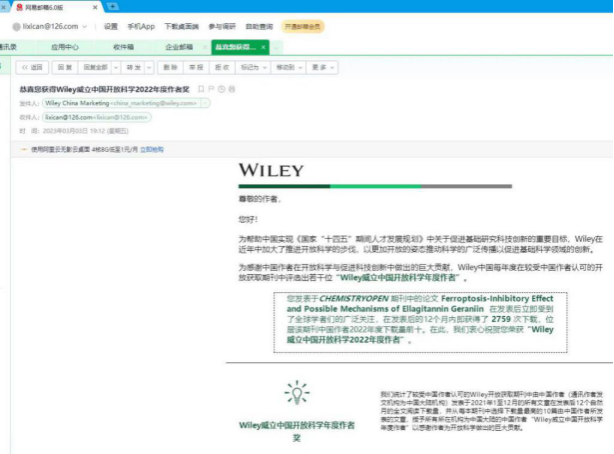Screen dimensions: 614x454
Task: Click the clock icon beside the email subject
Action: pos(219,89)
